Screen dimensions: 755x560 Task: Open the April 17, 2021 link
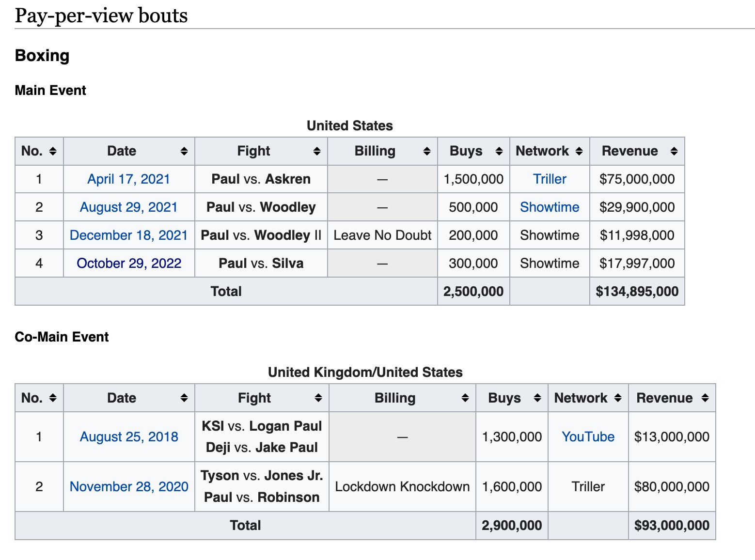(x=128, y=179)
